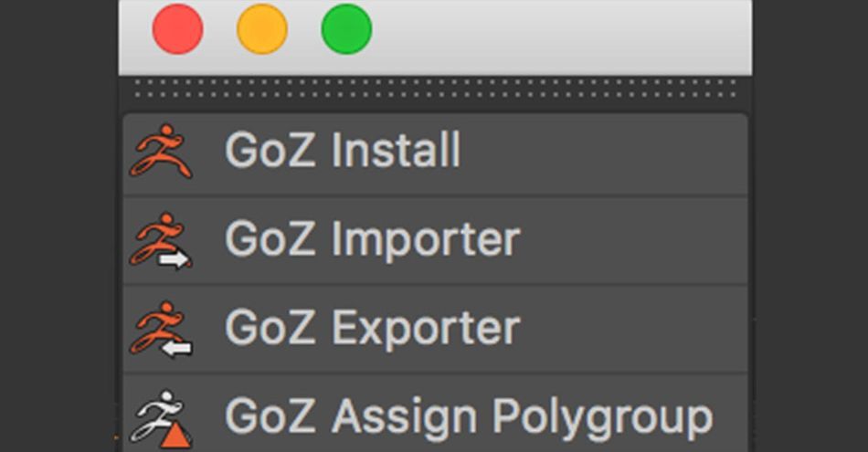Click the GoZ Exporter icon
This screenshot has height=452, width=868.
(161, 329)
